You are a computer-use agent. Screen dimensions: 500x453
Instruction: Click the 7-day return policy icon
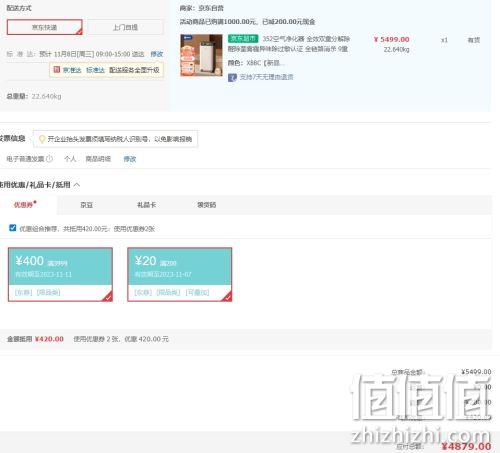[x=232, y=78]
